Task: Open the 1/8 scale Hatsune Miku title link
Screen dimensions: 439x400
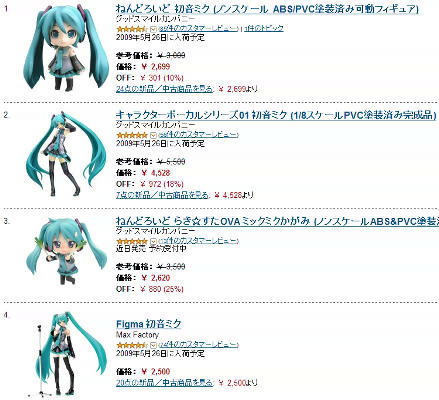Action: point(276,115)
